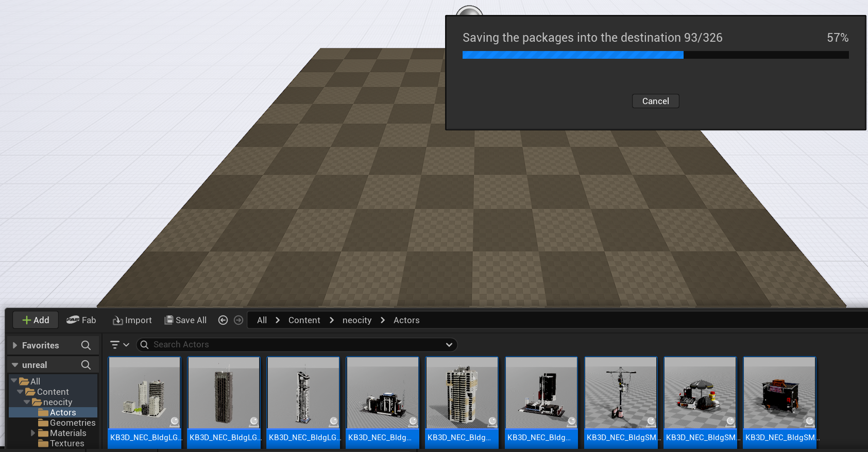868x452 pixels.
Task: Select third KB3D_NEC_BldgLG slim tower asset
Action: click(x=303, y=403)
